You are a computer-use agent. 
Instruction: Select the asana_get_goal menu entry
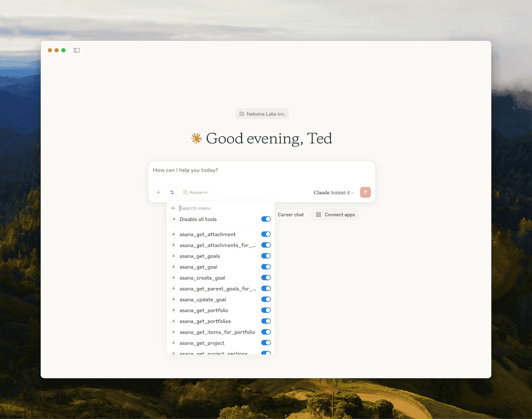click(x=221, y=267)
